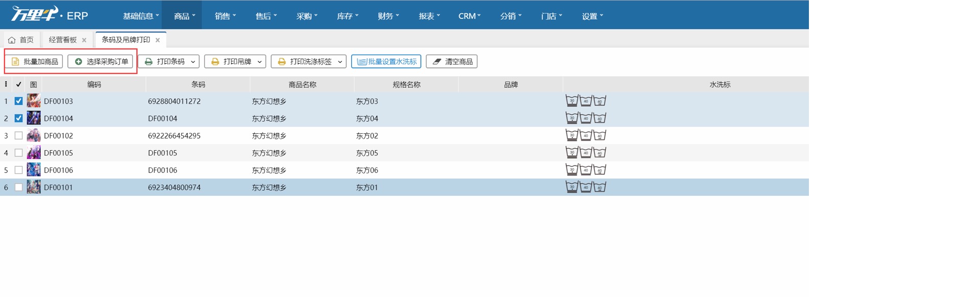Image resolution: width=980 pixels, height=297 pixels.
Task: Expand the 打印吊牌 dropdown arrow
Action: (x=259, y=62)
